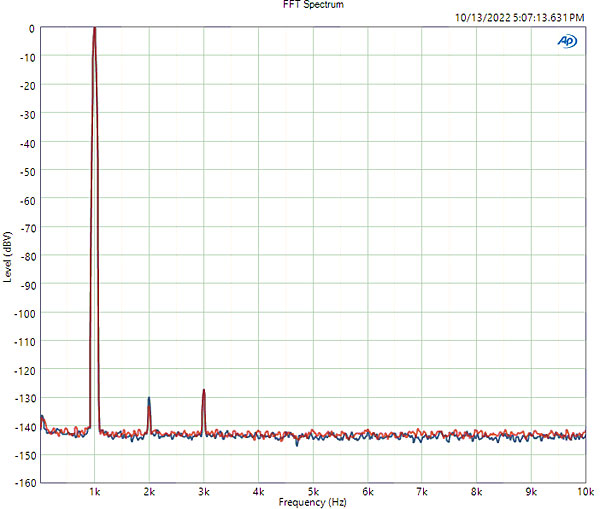Click the top of the 1 kHz fundamental peak
The image size is (600, 509).
94,30
